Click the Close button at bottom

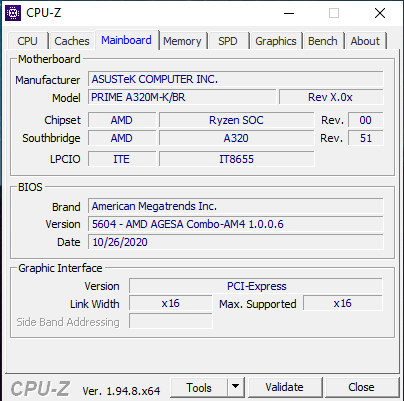(x=361, y=387)
